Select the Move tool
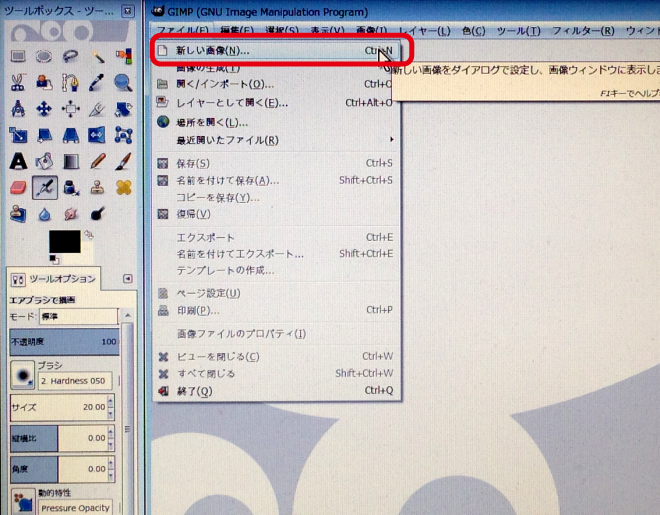The image size is (660, 515). pos(44,108)
